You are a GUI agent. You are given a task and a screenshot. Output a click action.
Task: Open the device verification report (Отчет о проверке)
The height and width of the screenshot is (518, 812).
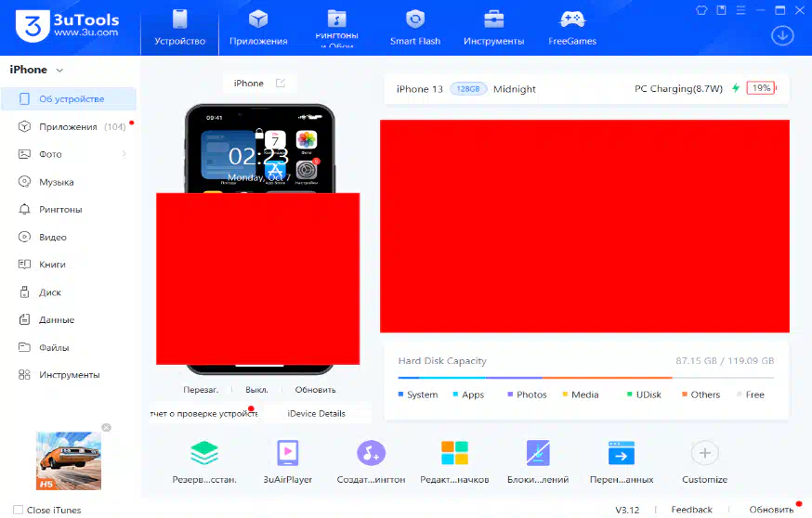coord(203,413)
